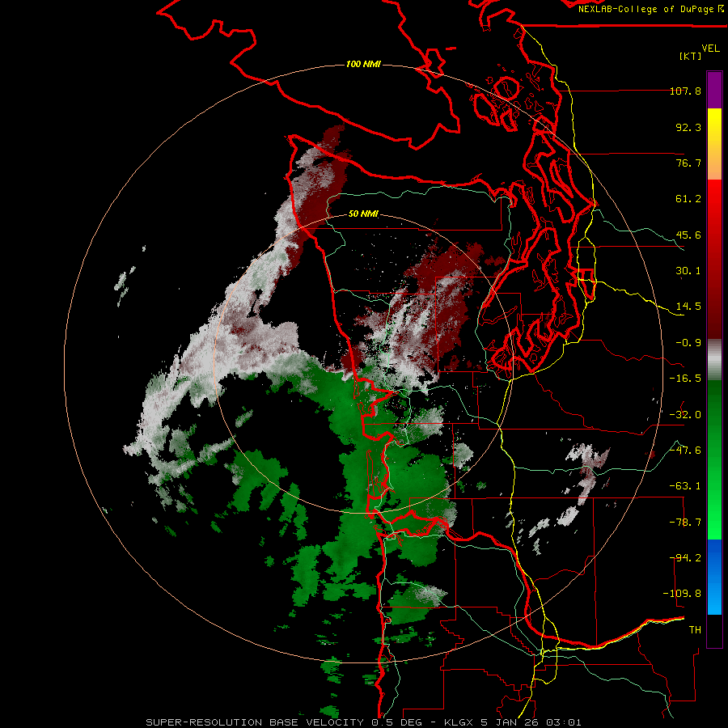This screenshot has height=728, width=728.
Task: Click the 45.6 velocity scale value
Action: coord(688,235)
